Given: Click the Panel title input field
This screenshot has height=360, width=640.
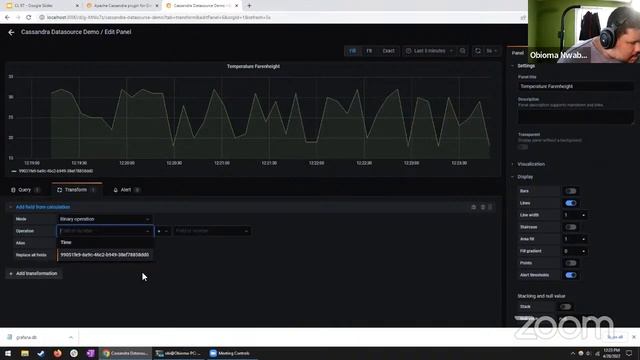Looking at the screenshot, I should pyautogui.click(x=576, y=87).
